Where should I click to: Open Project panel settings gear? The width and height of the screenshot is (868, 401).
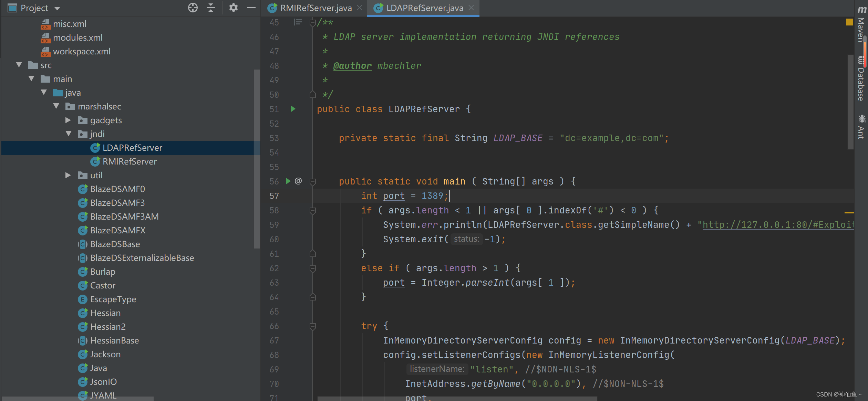coord(234,8)
